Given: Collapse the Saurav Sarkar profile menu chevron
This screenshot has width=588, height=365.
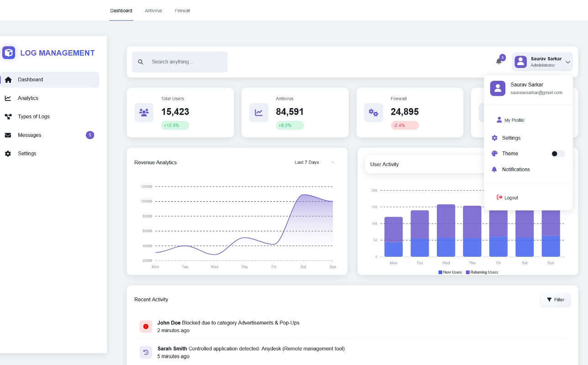Looking at the screenshot, I should coord(567,62).
